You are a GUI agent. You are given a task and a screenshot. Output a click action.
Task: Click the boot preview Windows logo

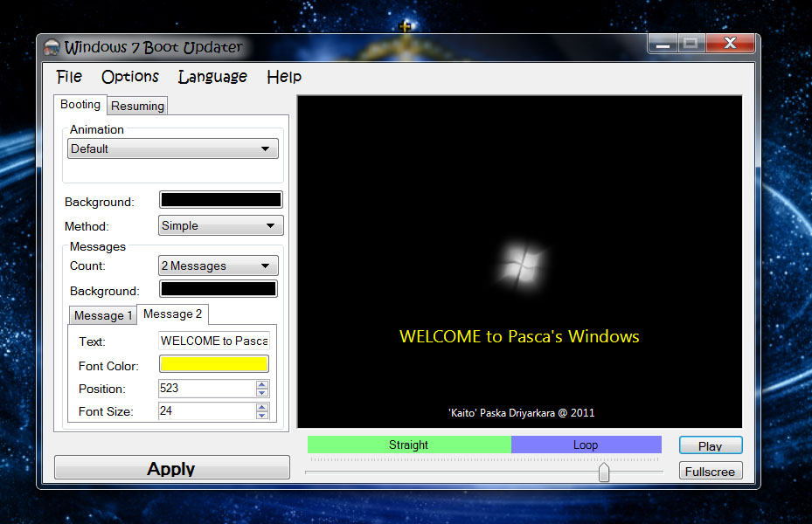click(x=520, y=265)
